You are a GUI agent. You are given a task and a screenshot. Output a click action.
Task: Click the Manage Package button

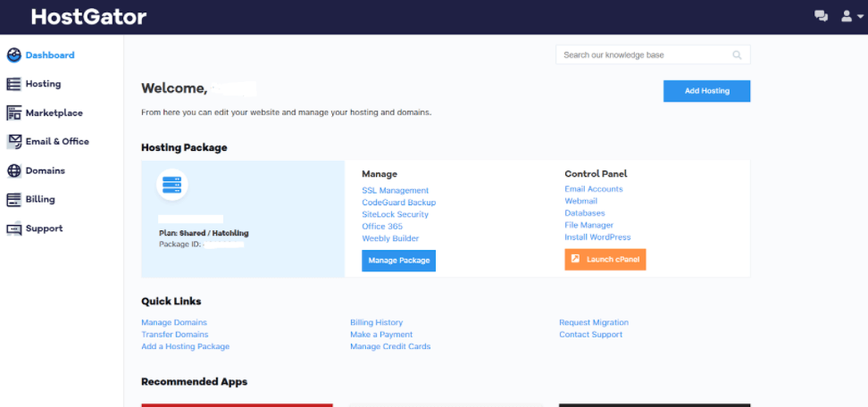[398, 261]
